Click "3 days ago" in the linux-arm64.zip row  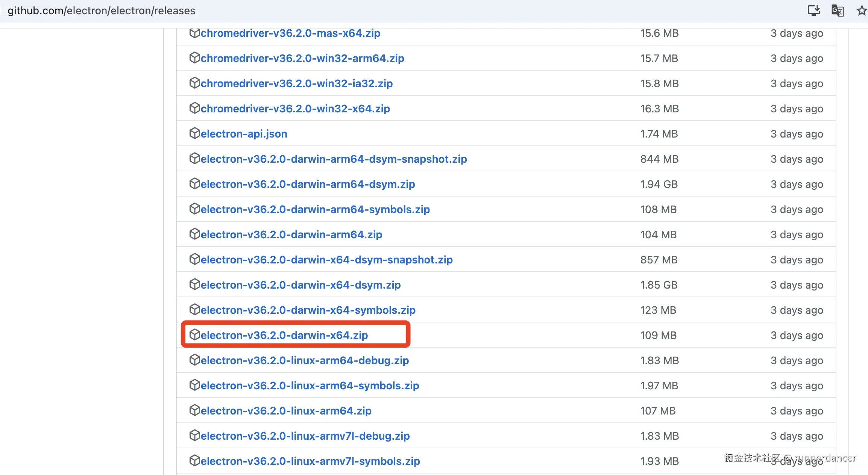click(797, 411)
